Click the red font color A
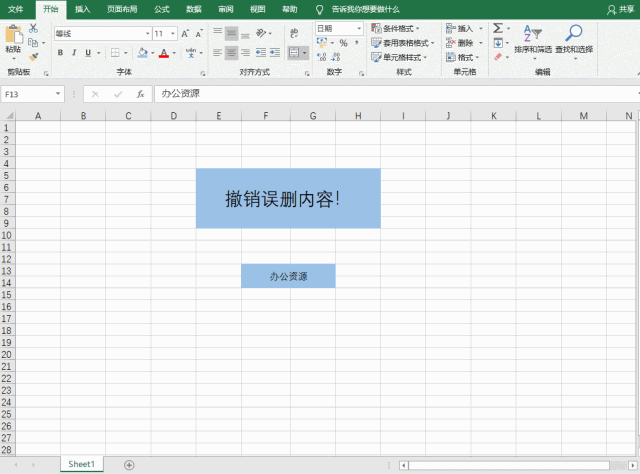The image size is (640, 474). 164,53
